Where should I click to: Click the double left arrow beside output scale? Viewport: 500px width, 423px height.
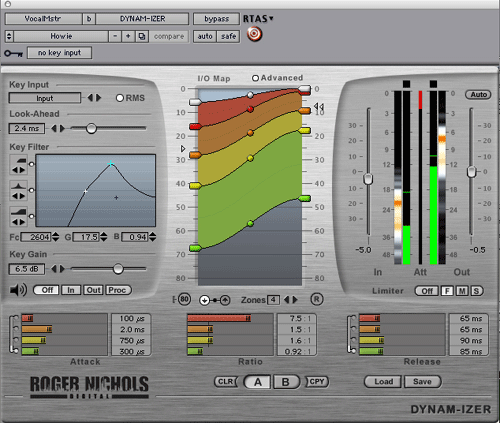pyautogui.click(x=319, y=106)
